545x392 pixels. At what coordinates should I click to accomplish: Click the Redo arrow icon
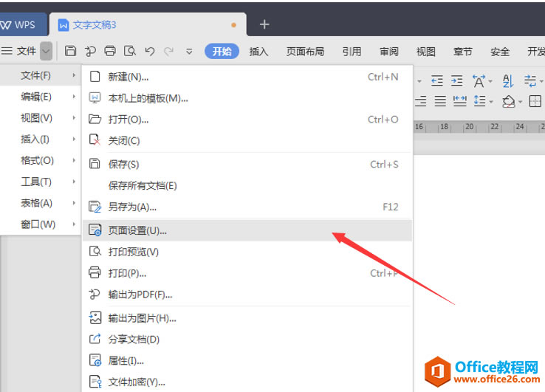click(x=169, y=52)
